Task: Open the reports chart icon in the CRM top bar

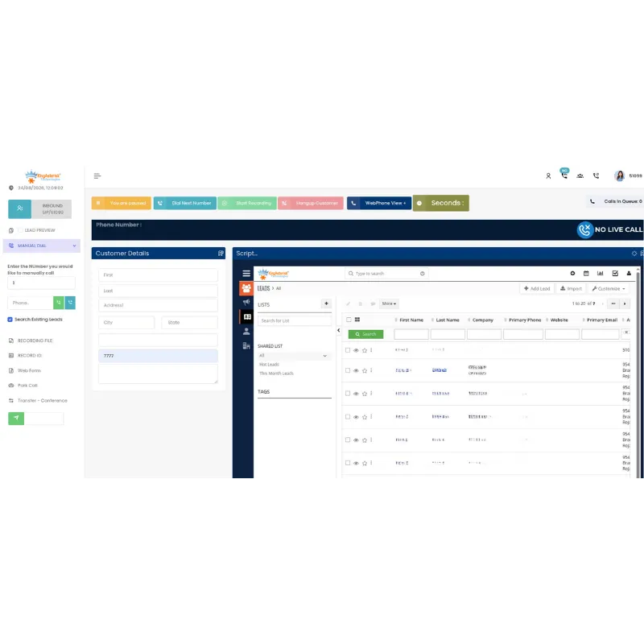Action: coord(600,274)
